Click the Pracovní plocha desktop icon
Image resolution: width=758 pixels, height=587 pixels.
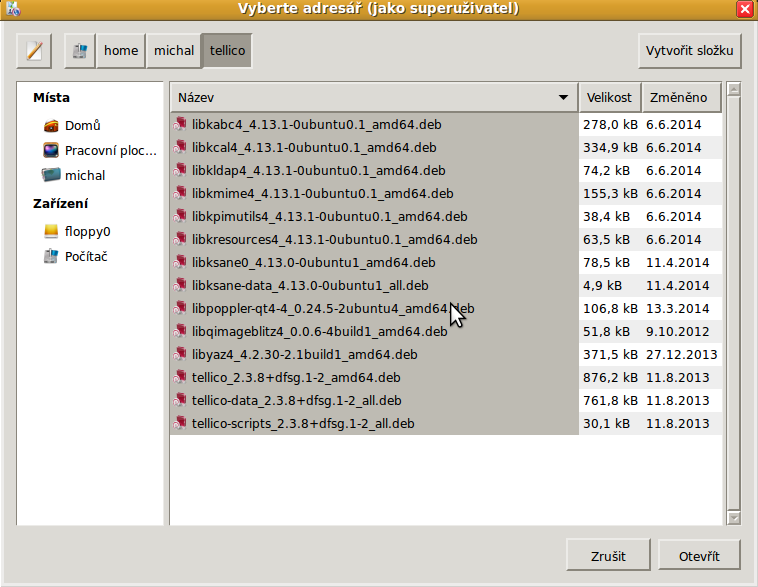pyautogui.click(x=51, y=150)
